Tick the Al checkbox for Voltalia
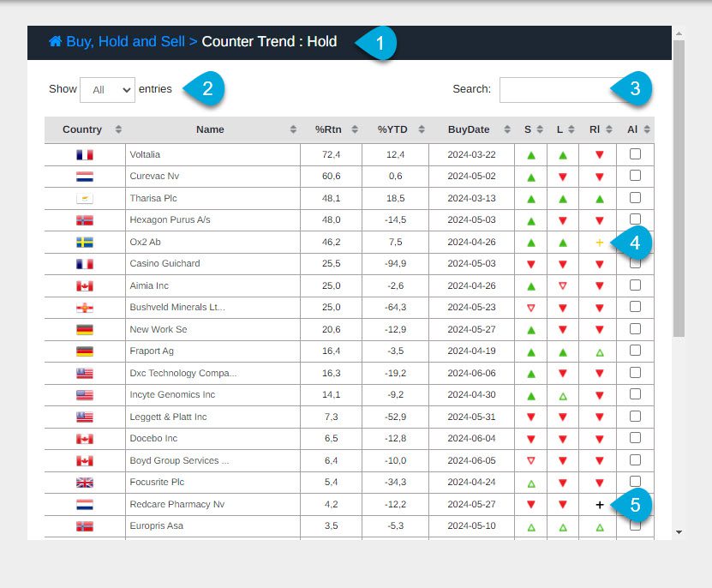Image resolution: width=712 pixels, height=588 pixels. tap(635, 153)
